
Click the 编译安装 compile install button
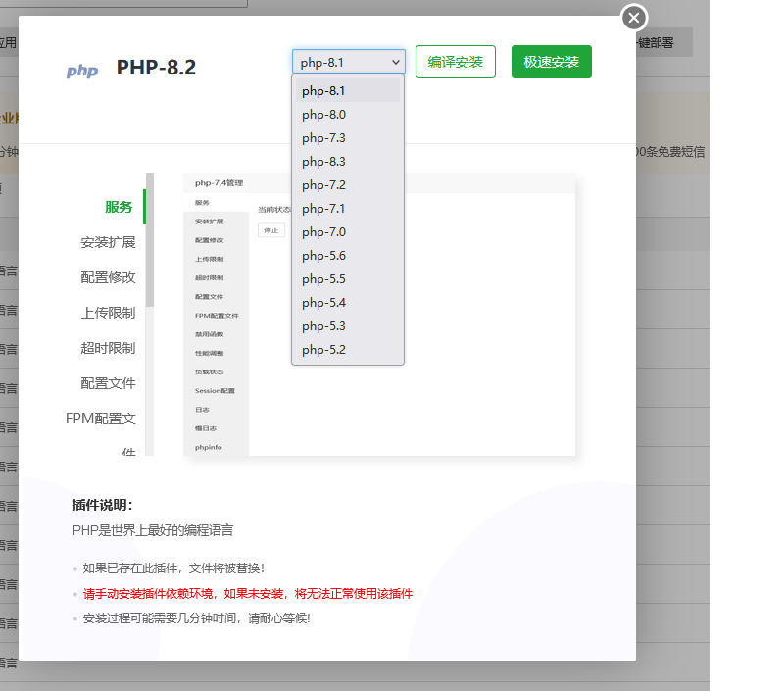456,62
